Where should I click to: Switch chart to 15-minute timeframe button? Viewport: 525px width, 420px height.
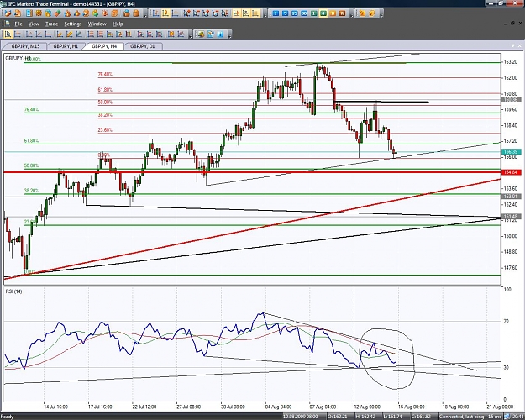pos(295,13)
